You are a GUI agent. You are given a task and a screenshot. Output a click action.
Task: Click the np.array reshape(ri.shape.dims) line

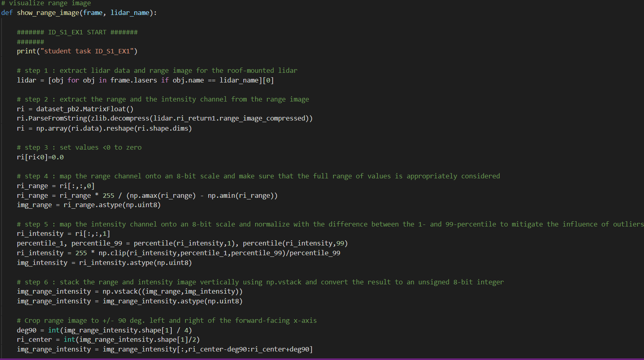pos(104,129)
